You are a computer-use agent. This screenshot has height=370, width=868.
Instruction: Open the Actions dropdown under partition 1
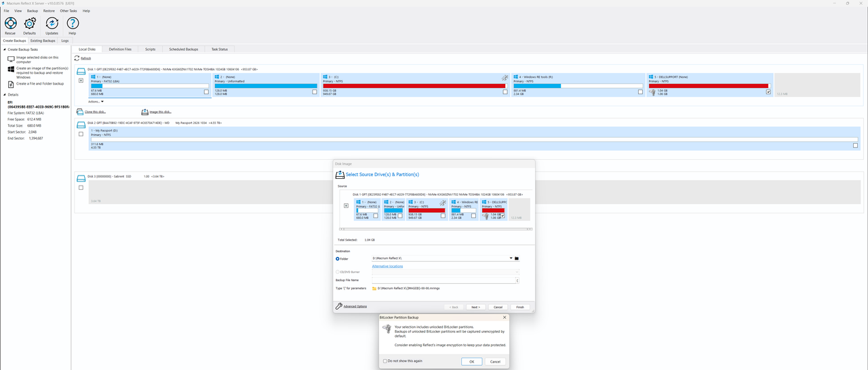(96, 102)
